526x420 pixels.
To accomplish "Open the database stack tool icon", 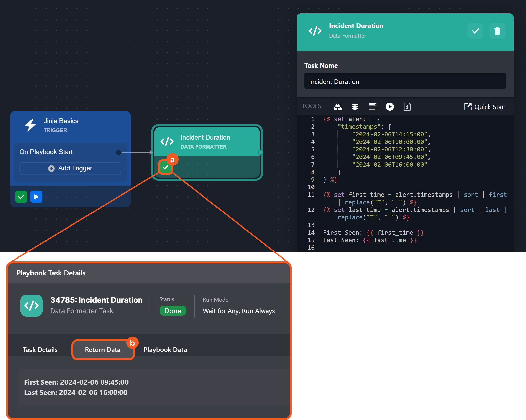I will tap(355, 107).
